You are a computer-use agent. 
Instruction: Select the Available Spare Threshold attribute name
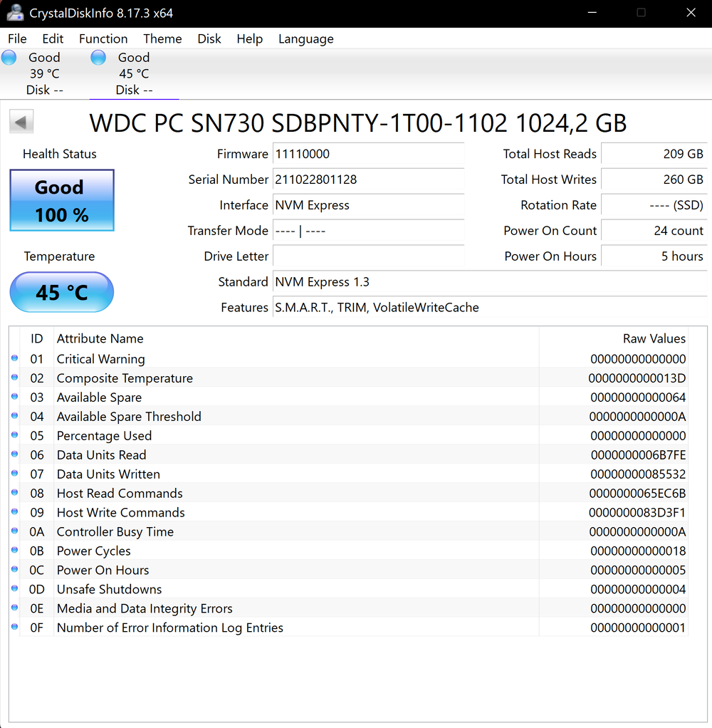tap(129, 417)
